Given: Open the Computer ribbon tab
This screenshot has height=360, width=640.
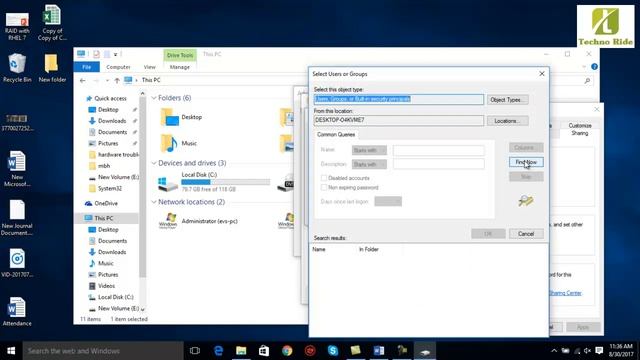Looking at the screenshot, I should [118, 67].
